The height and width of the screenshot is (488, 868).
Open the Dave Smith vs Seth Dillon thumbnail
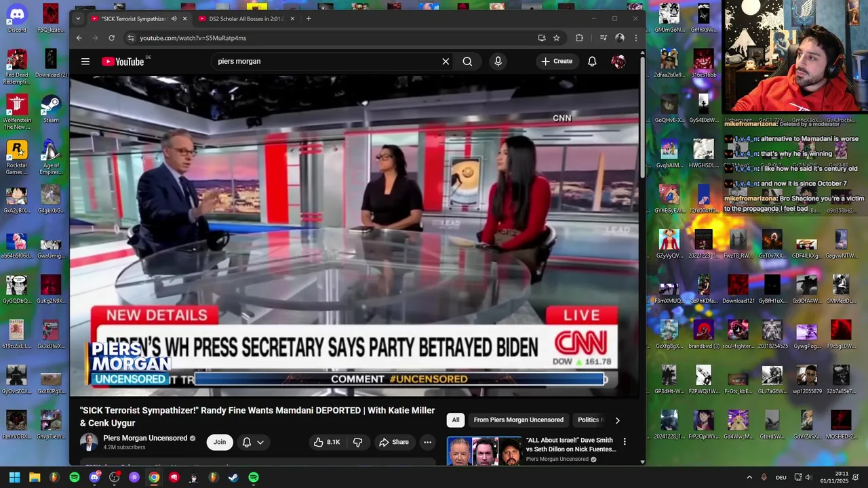click(484, 451)
